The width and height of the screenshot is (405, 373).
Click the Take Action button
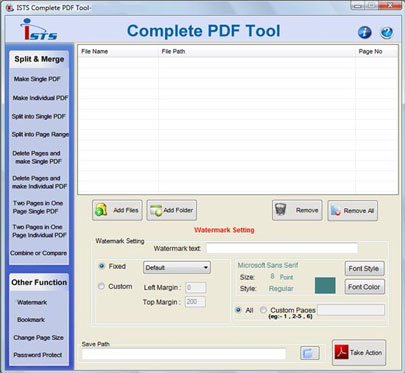[x=359, y=353]
